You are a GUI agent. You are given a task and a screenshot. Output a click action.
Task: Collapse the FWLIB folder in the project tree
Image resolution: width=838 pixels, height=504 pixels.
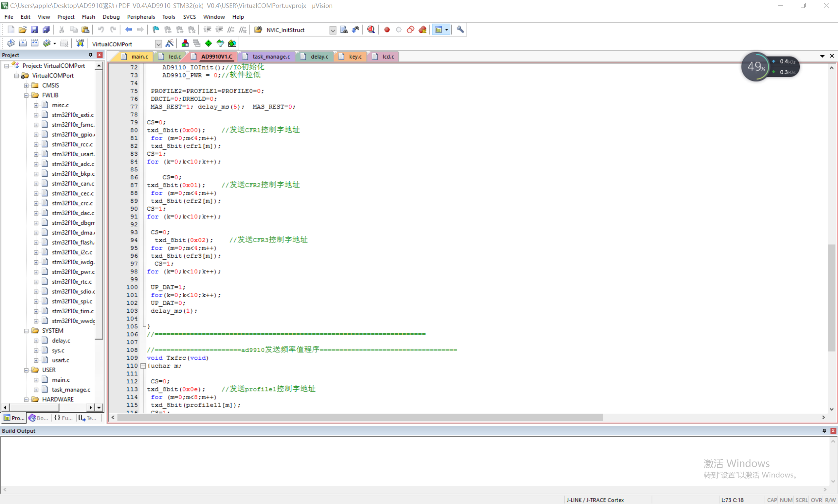[26, 96]
